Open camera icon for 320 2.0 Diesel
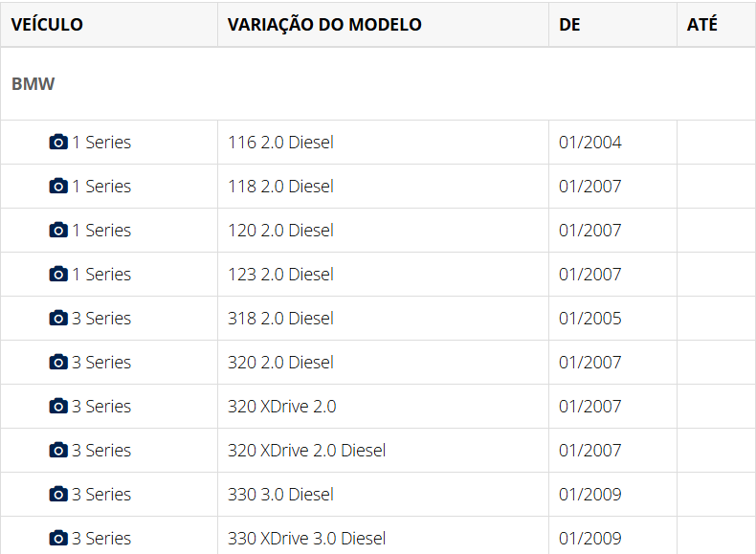 [58, 363]
